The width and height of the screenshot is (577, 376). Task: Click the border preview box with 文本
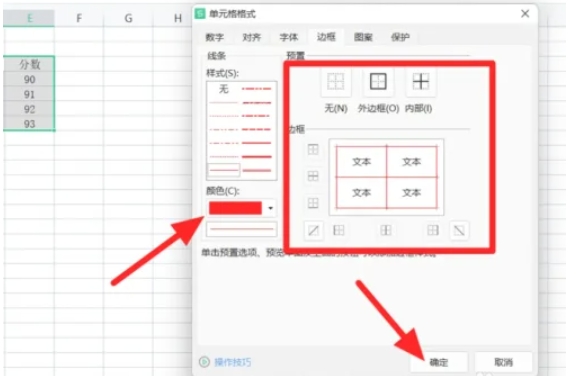(x=386, y=177)
